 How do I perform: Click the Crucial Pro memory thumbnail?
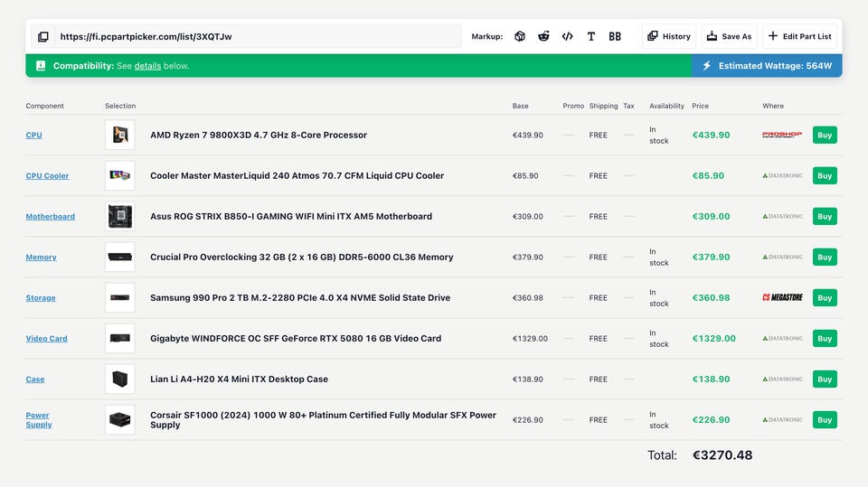(120, 258)
